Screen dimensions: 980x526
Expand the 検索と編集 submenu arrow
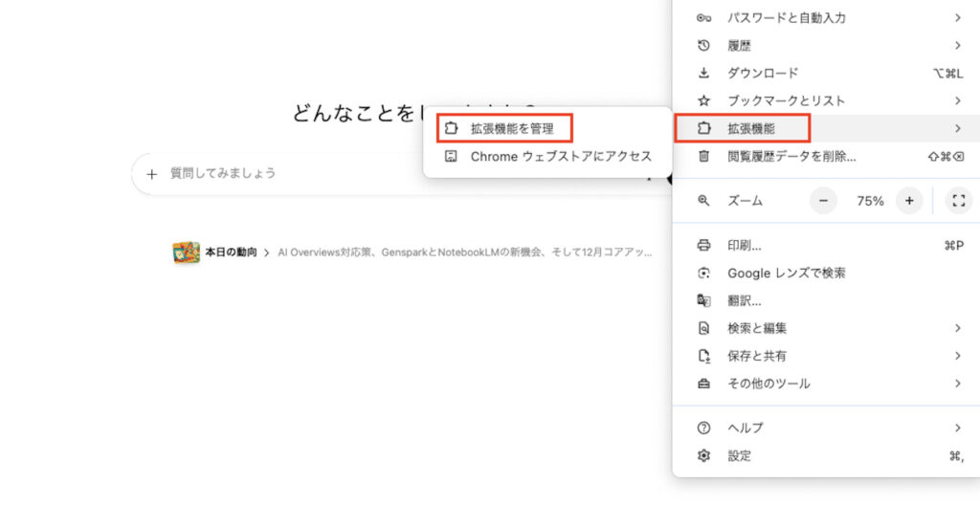click(957, 328)
